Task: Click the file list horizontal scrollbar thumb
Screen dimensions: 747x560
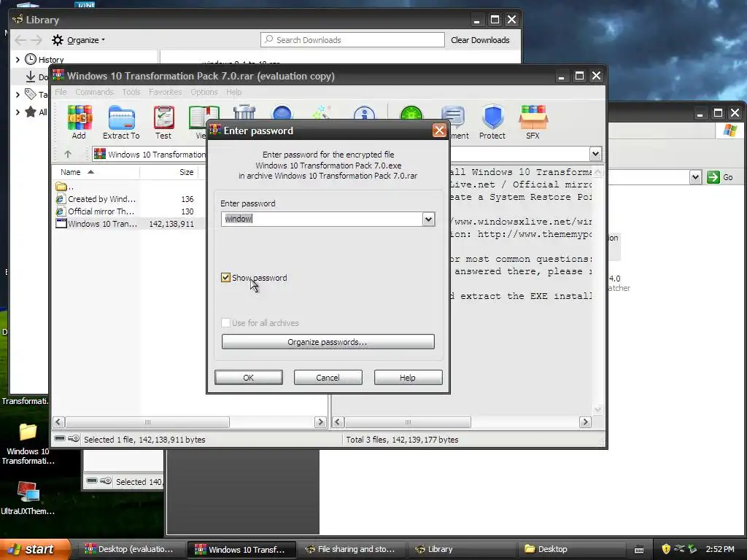Action: click(x=147, y=422)
